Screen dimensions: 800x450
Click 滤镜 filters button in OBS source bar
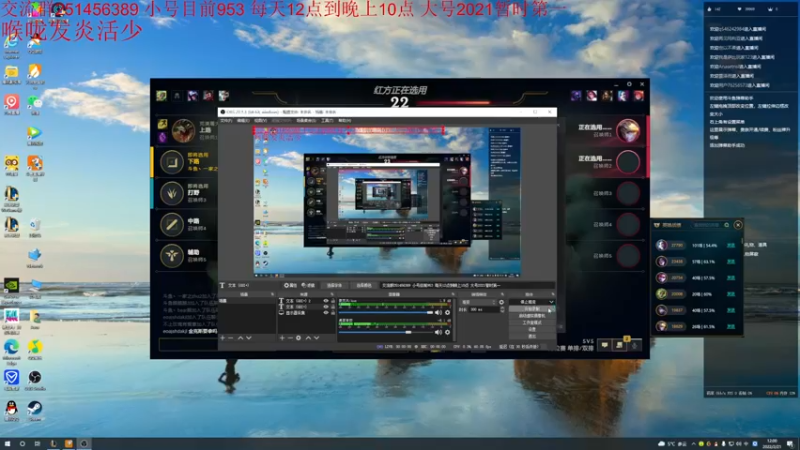pos(308,285)
